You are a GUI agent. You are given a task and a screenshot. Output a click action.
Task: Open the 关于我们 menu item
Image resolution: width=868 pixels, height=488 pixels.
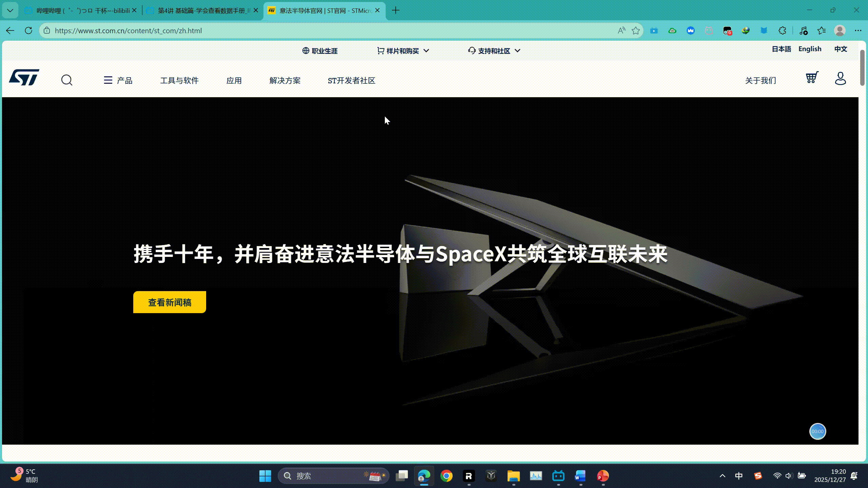[761, 80]
